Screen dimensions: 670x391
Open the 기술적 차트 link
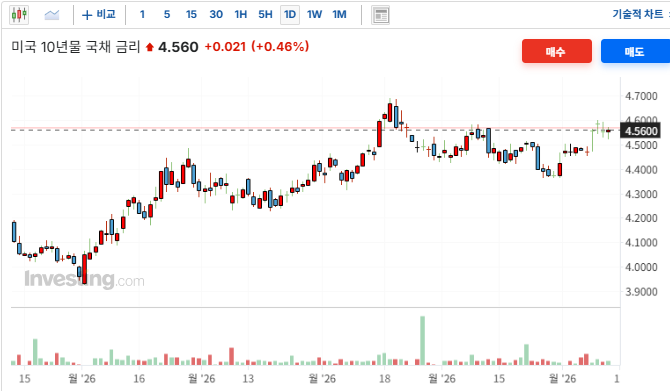coord(638,14)
